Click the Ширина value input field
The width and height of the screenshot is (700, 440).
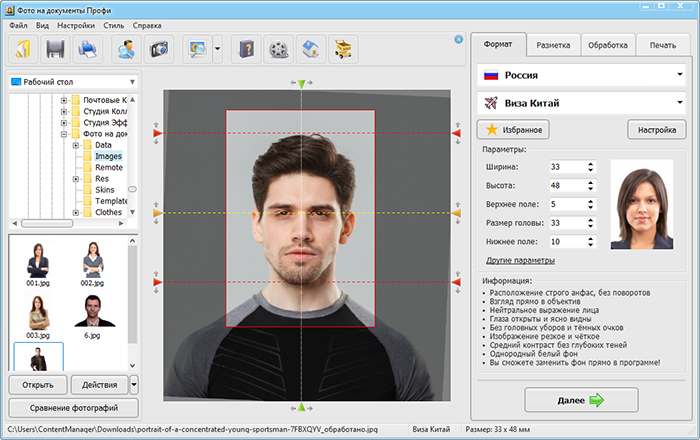click(565, 166)
